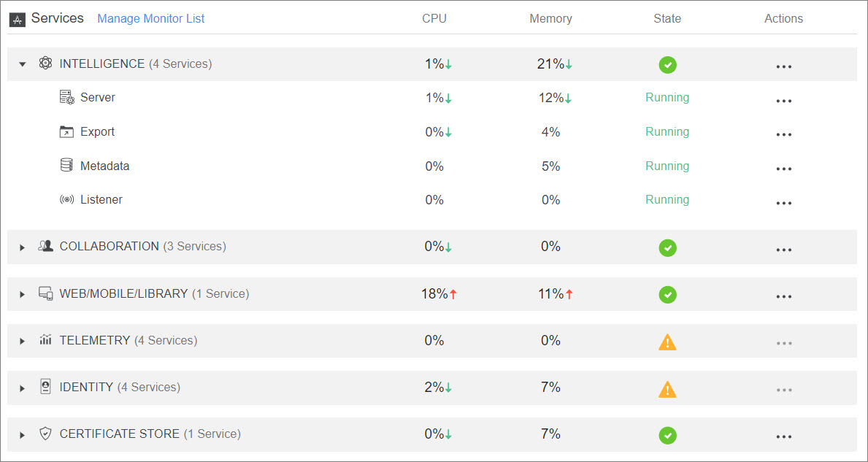868x462 pixels.
Task: Click the Listener broadcast icon
Action: (67, 199)
